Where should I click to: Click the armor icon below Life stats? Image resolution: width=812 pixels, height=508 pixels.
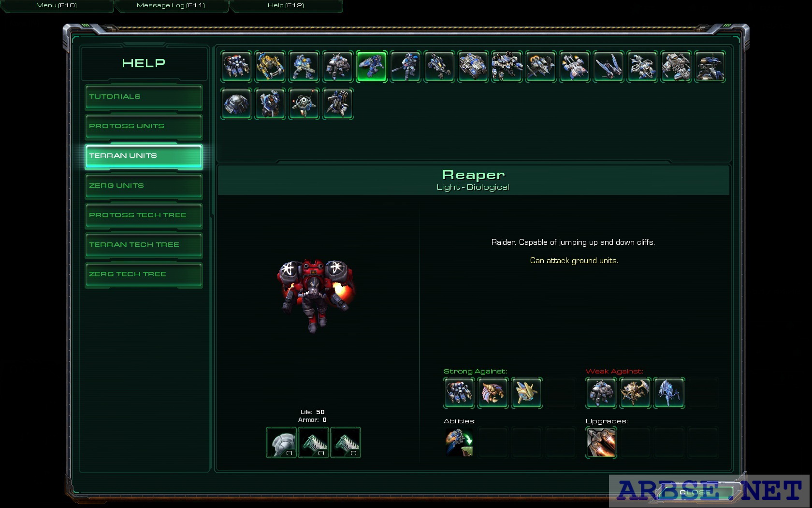pos(281,442)
